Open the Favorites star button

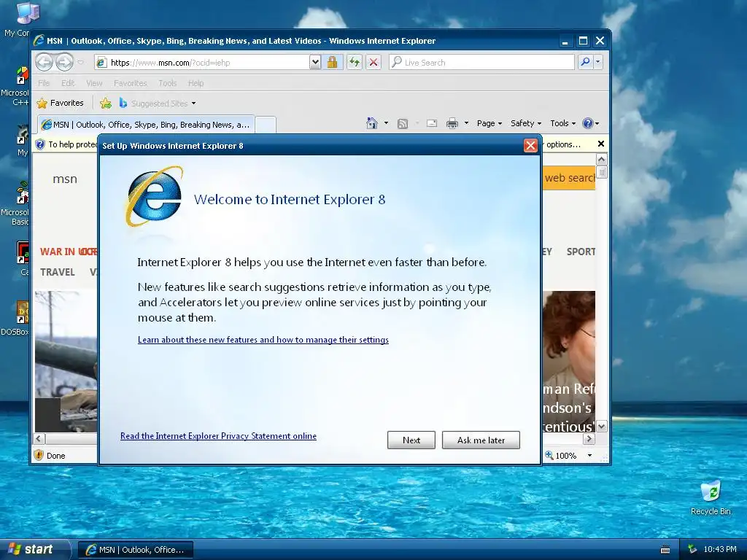coord(60,103)
